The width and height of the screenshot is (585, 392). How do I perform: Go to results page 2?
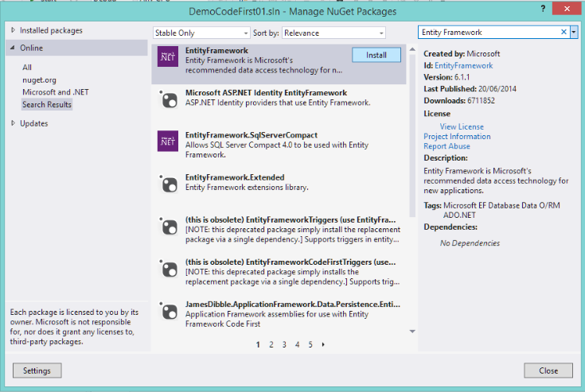271,344
